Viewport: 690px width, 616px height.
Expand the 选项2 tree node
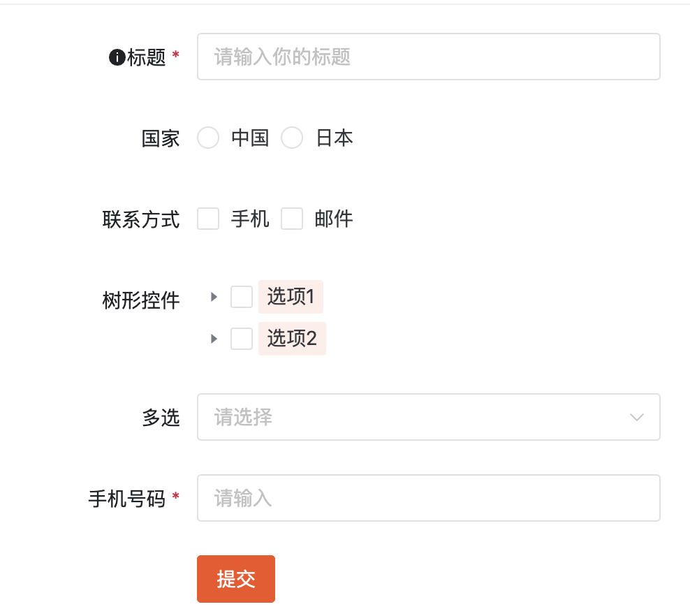214,339
